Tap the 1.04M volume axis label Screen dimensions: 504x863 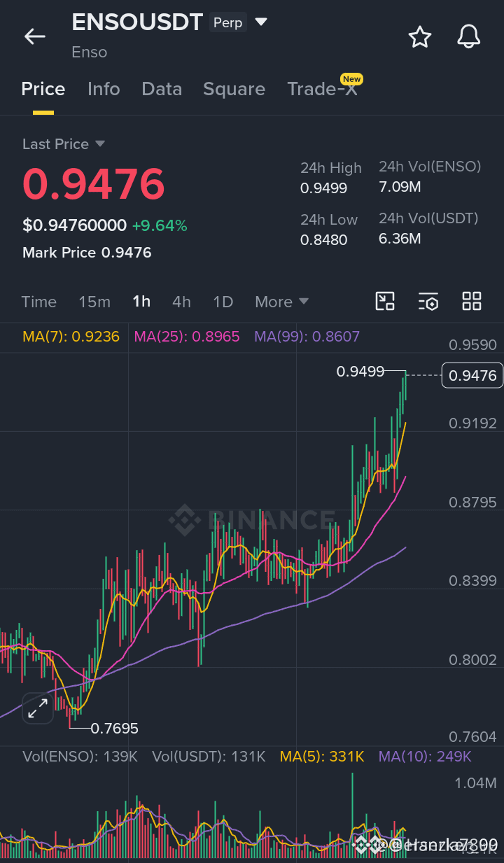pos(475,783)
